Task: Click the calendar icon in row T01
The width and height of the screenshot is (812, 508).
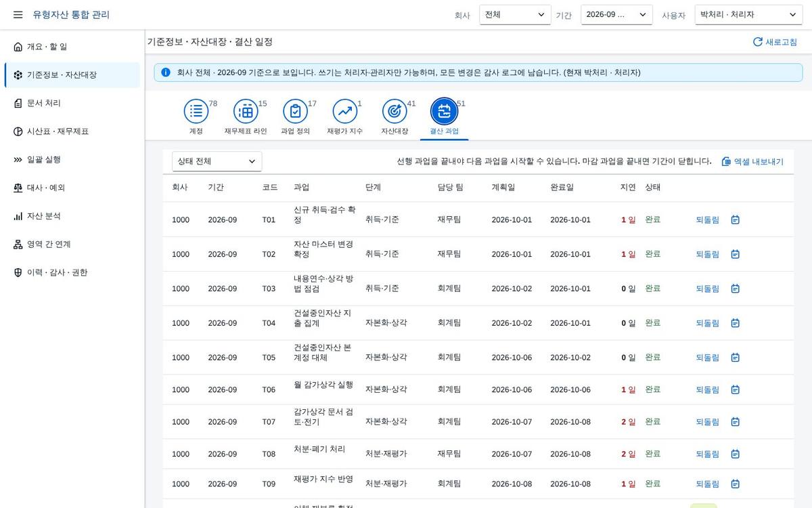Action: [x=736, y=220]
